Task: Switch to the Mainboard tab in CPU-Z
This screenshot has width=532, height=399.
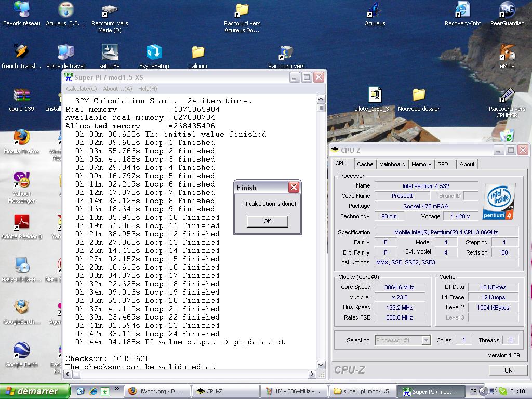Action: point(392,164)
